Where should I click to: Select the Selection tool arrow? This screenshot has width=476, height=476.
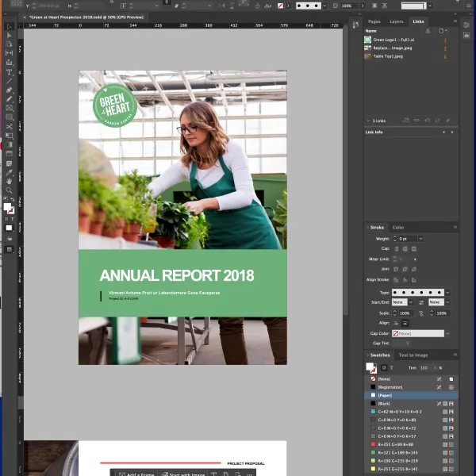pos(10,26)
